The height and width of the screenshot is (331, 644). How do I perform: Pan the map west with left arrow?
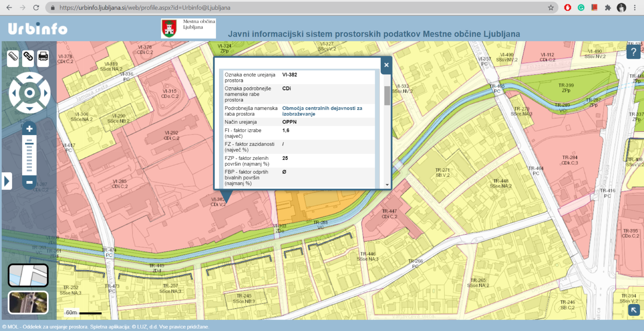pyautogui.click(x=14, y=93)
